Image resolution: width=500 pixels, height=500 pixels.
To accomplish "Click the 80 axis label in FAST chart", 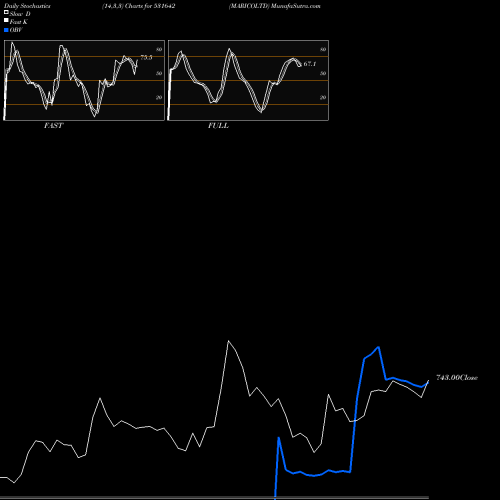I will point(159,50).
